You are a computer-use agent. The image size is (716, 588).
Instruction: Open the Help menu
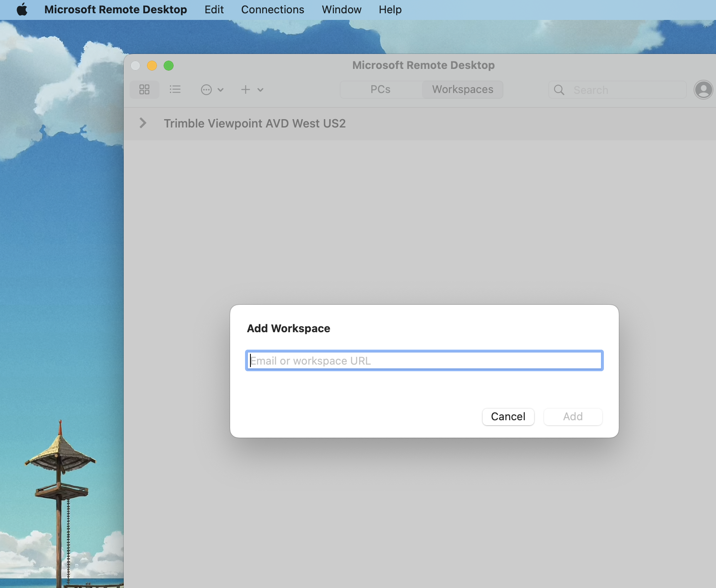tap(390, 10)
